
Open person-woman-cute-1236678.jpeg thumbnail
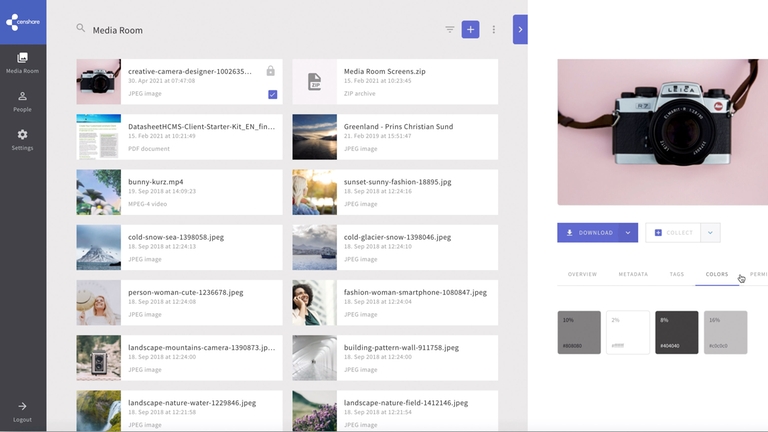coord(98,303)
